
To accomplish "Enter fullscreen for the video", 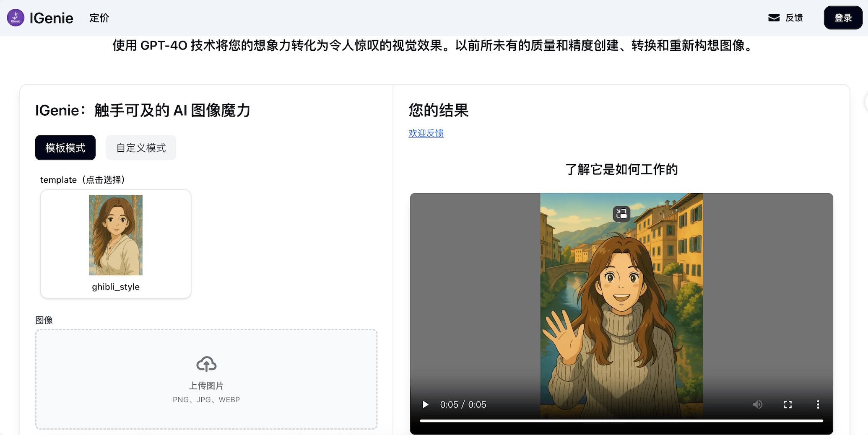I will pos(788,404).
